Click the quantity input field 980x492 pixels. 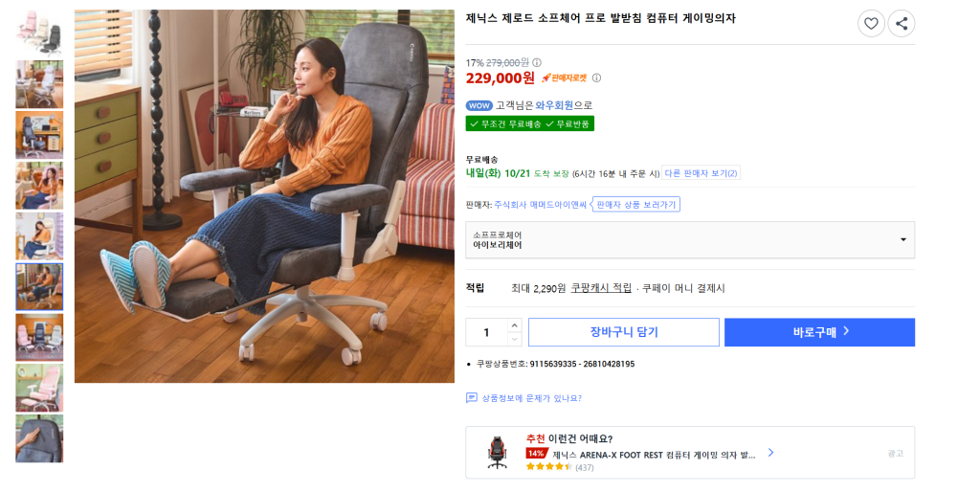click(x=487, y=332)
